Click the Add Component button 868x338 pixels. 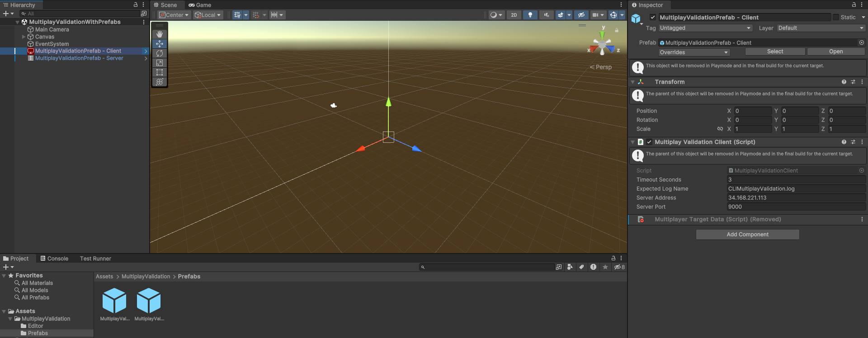(747, 235)
